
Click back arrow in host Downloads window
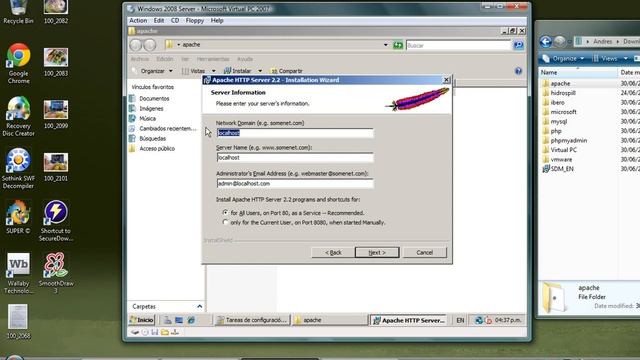[546, 42]
